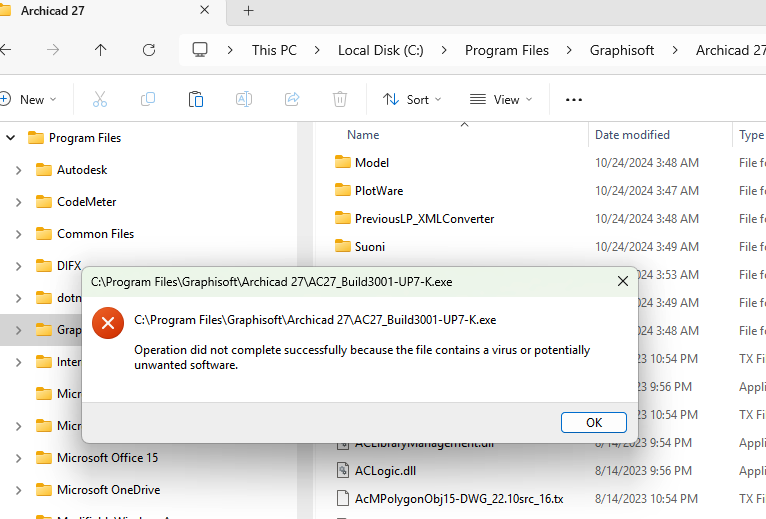
Task: Select the PlotWare folder
Action: pos(379,191)
